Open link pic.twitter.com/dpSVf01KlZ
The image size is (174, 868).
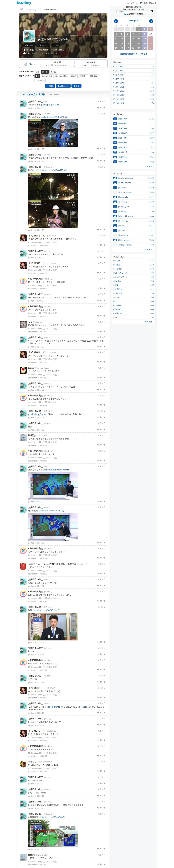[x=56, y=469]
